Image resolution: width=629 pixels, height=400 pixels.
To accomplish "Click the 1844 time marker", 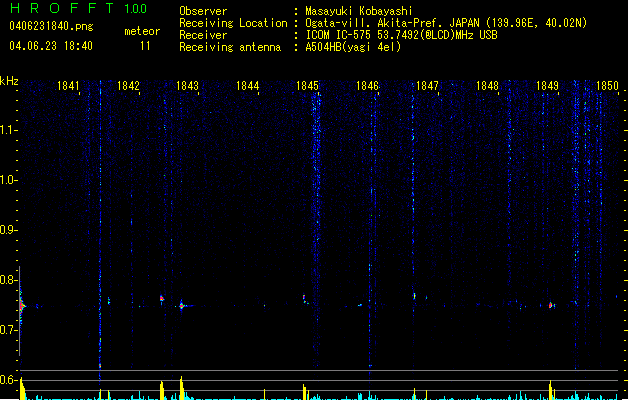I will pyautogui.click(x=248, y=86).
